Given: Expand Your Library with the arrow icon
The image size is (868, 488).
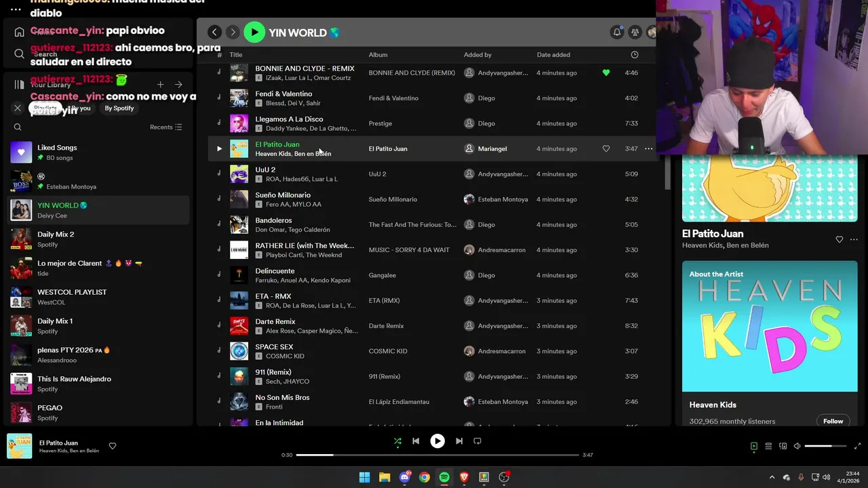Looking at the screenshot, I should [178, 85].
